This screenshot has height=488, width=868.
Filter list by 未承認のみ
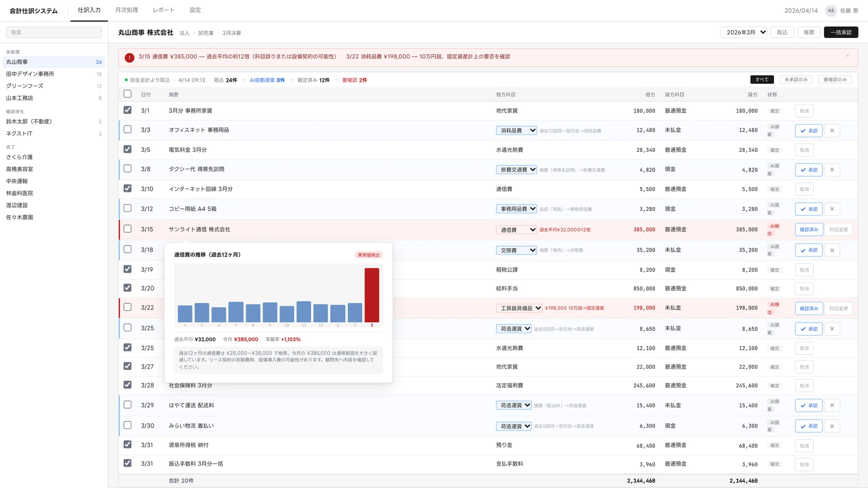click(x=796, y=80)
